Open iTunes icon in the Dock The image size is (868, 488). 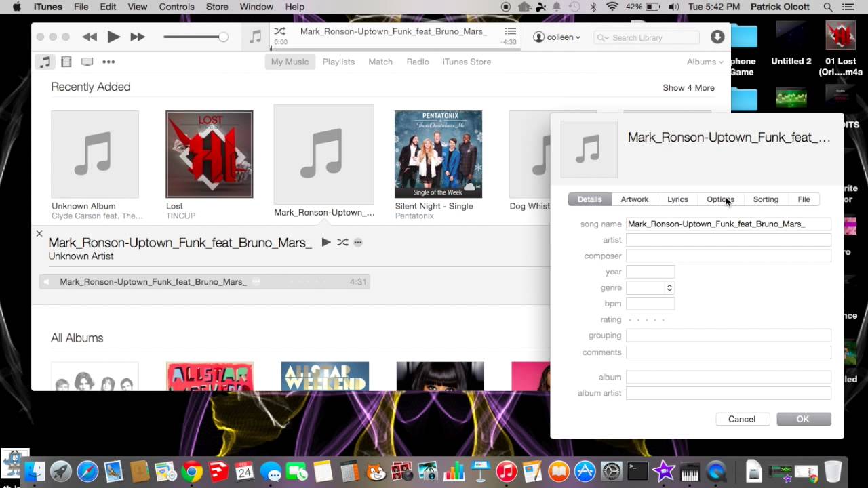[x=507, y=471]
